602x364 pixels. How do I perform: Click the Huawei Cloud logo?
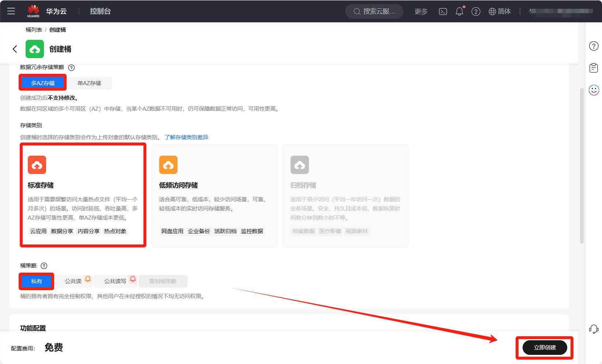coord(33,11)
